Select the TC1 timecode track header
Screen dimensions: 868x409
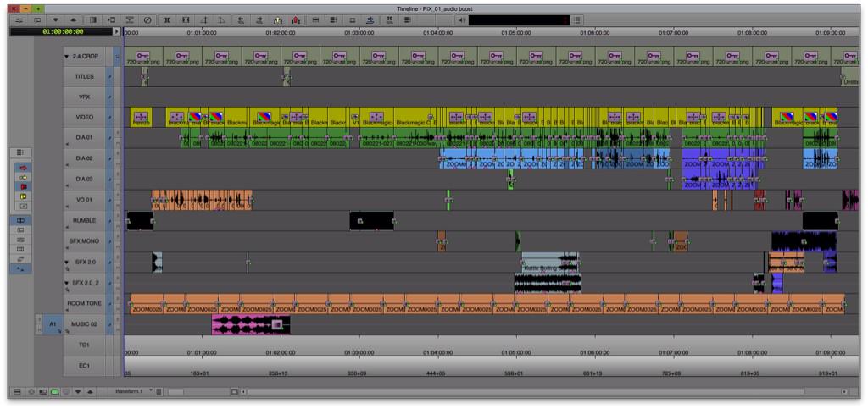84,345
